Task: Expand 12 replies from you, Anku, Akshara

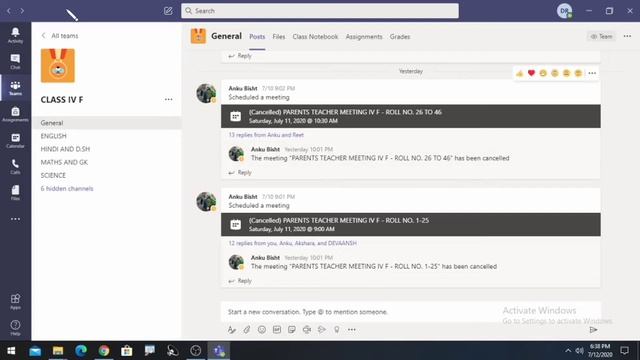Action: pos(292,243)
